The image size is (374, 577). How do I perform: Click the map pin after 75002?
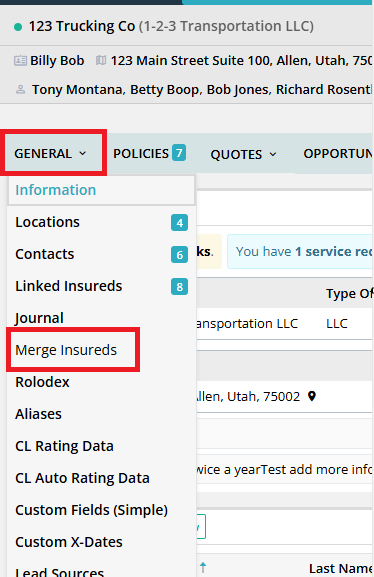(x=312, y=396)
